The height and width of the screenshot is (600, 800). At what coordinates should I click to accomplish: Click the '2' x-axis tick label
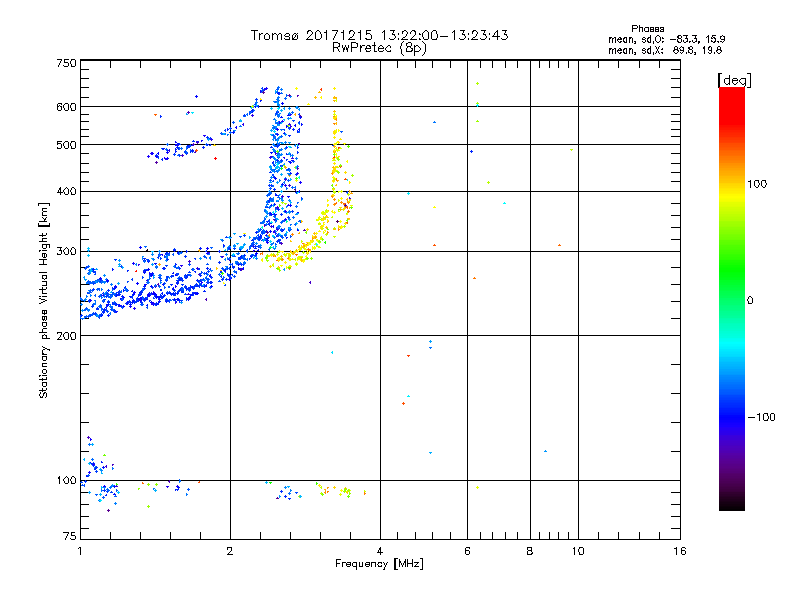[230, 551]
